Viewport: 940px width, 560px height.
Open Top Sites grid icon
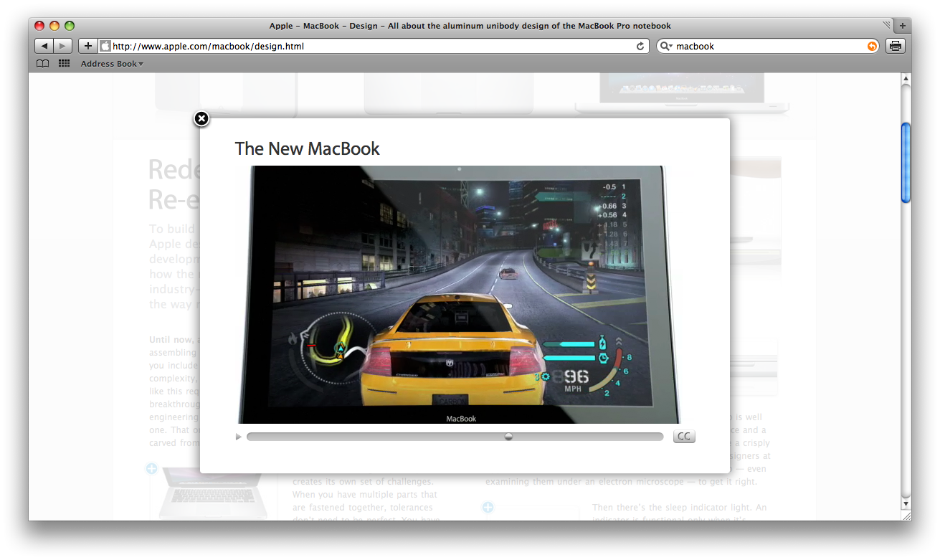click(64, 64)
